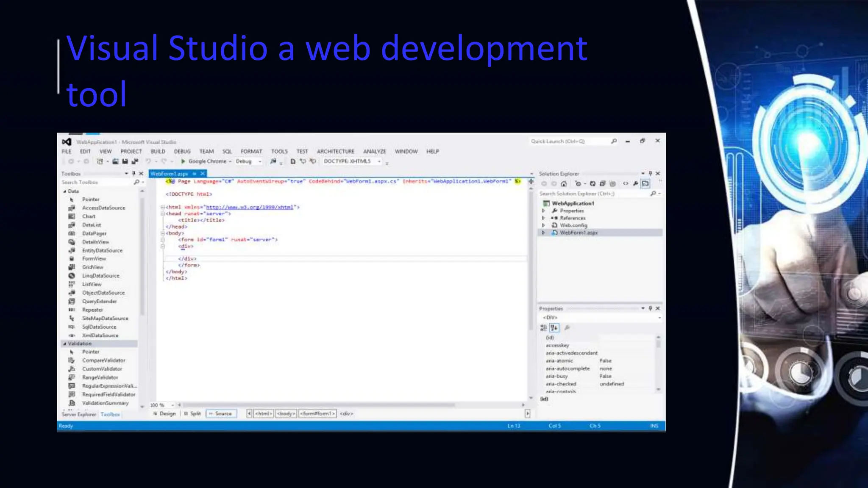Click the Home icon in Solution Explorer
Viewport: 868px width, 488px height.
[x=564, y=184]
